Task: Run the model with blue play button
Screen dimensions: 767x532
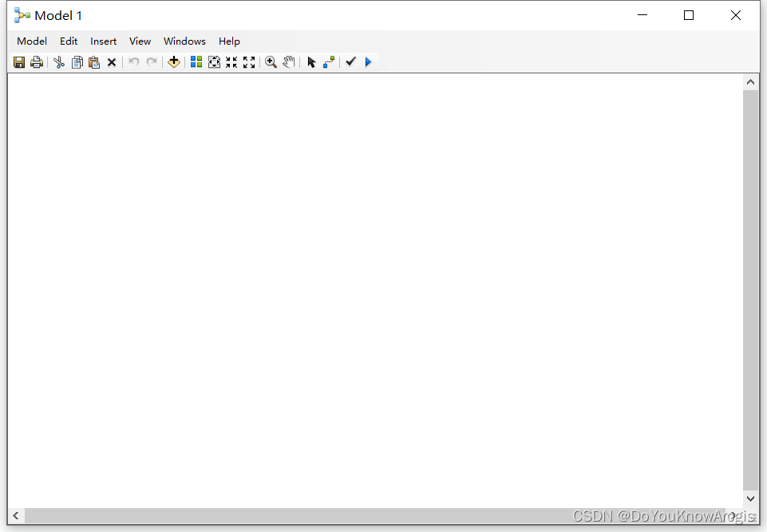Action: [x=369, y=62]
